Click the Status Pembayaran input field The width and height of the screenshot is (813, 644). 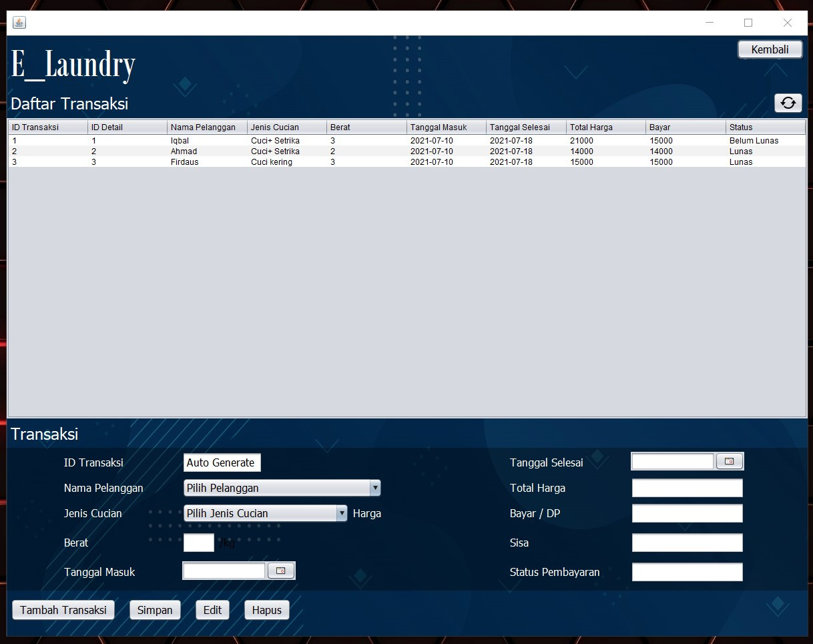pos(687,572)
